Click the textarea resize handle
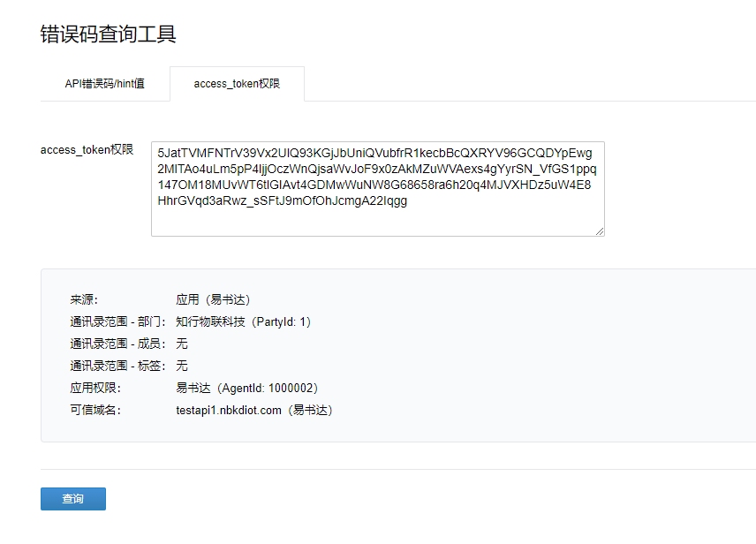The height and width of the screenshot is (544, 756). pyautogui.click(x=600, y=230)
